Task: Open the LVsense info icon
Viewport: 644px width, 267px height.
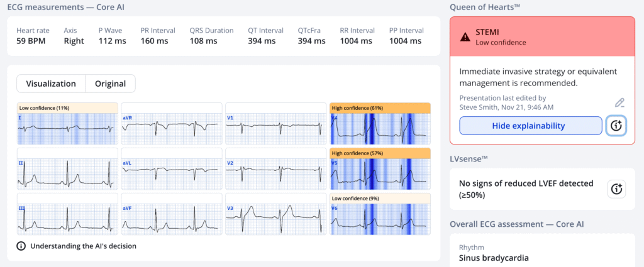Action: tap(616, 189)
